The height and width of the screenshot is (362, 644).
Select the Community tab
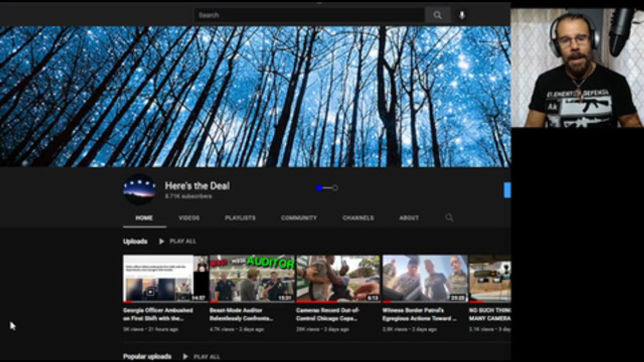pos(299,218)
